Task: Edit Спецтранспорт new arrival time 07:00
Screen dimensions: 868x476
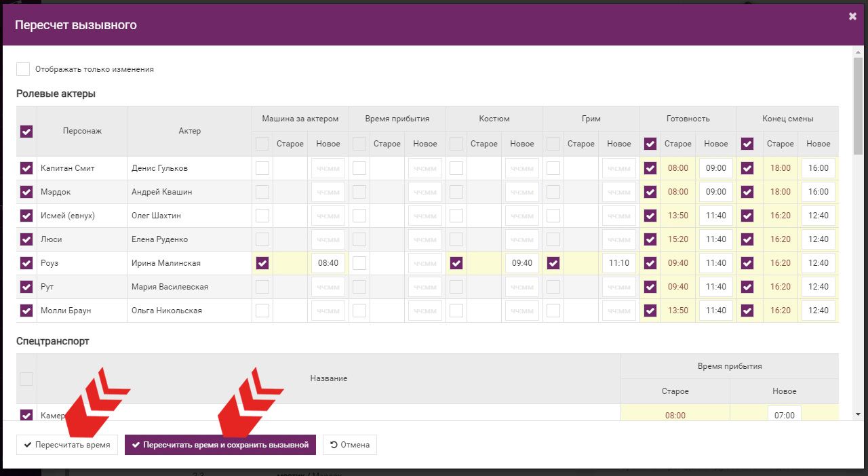Action: pos(784,415)
